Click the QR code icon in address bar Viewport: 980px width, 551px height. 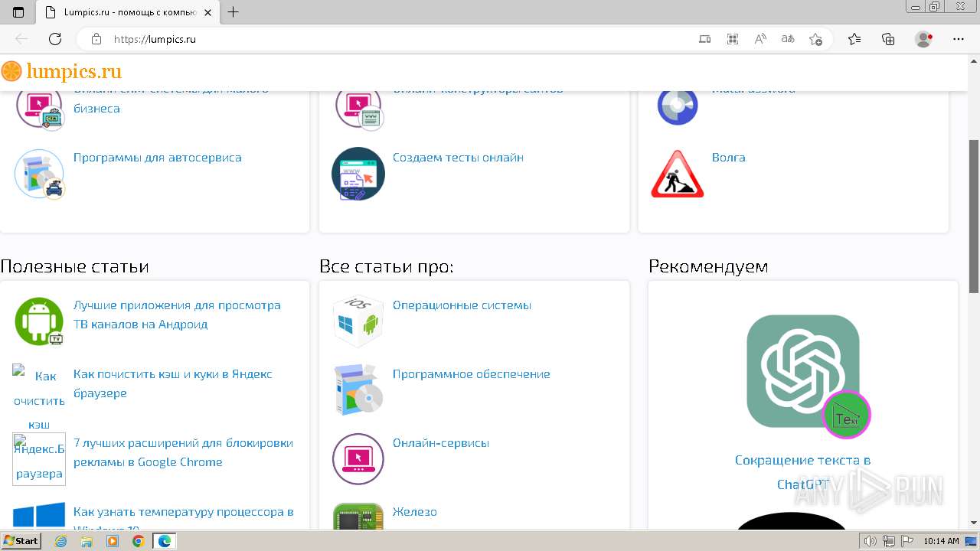tap(733, 39)
